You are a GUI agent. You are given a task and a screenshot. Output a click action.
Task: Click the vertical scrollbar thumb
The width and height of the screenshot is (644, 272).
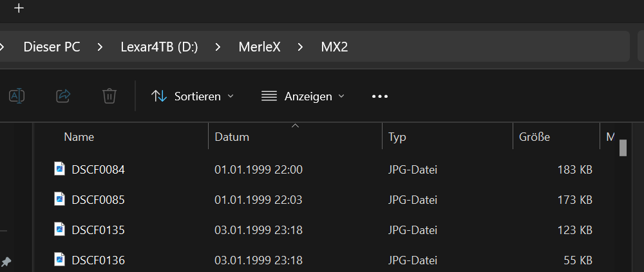[623, 148]
